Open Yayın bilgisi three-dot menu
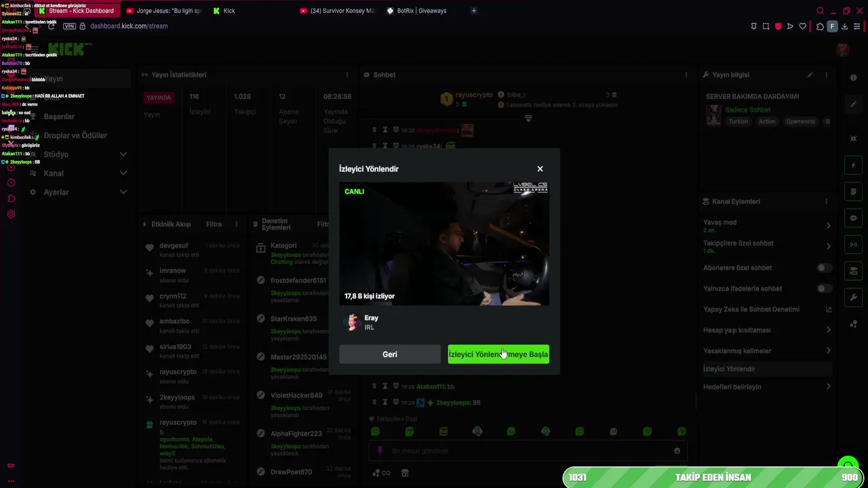Image resolution: width=868 pixels, height=488 pixels. pos(826,75)
